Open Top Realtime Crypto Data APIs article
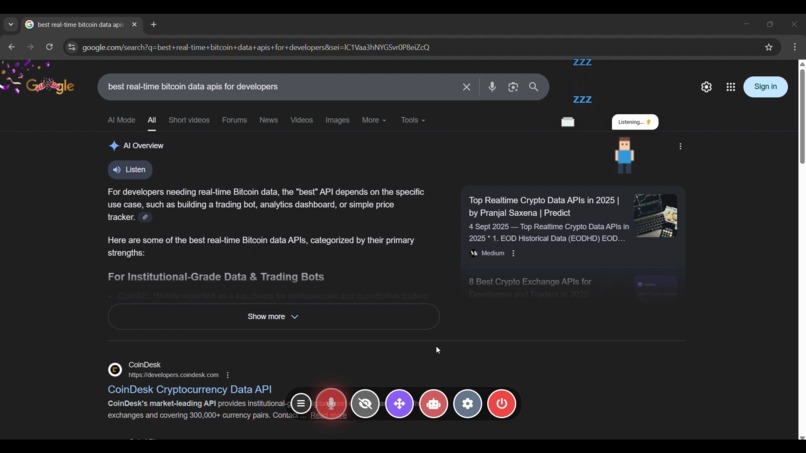 544,206
